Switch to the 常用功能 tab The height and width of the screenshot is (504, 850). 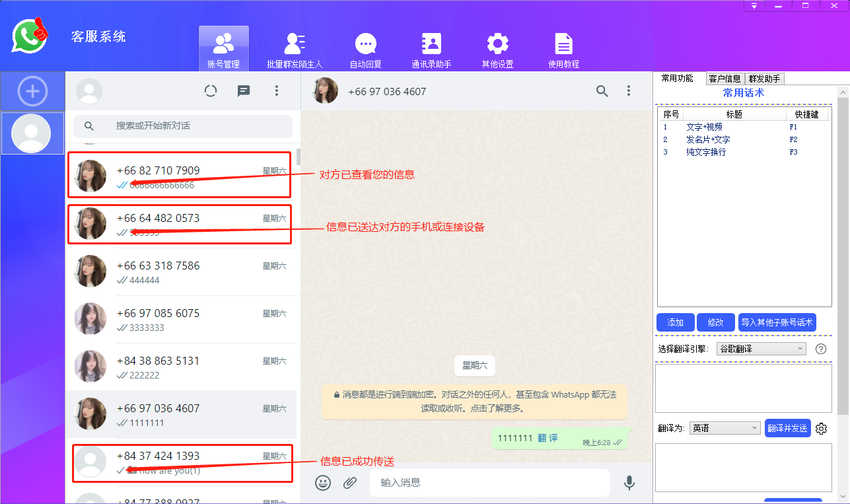678,78
